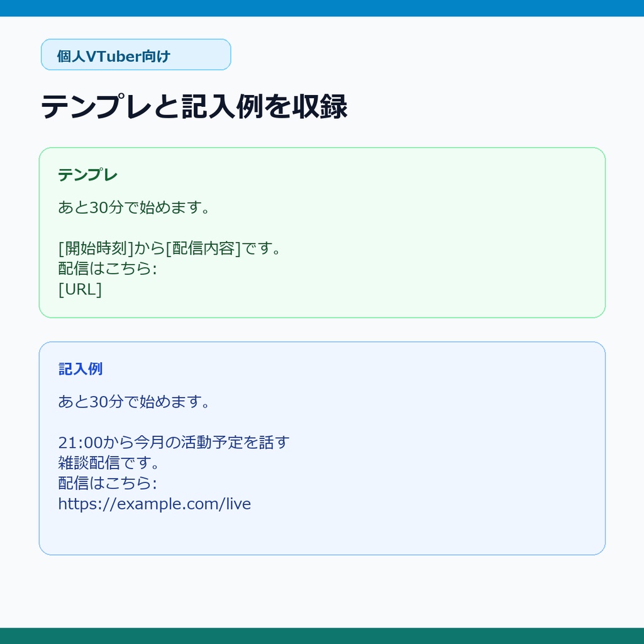This screenshot has width=644, height=644.
Task: Click the 個人VTuber向け badge
Action: coord(136,55)
